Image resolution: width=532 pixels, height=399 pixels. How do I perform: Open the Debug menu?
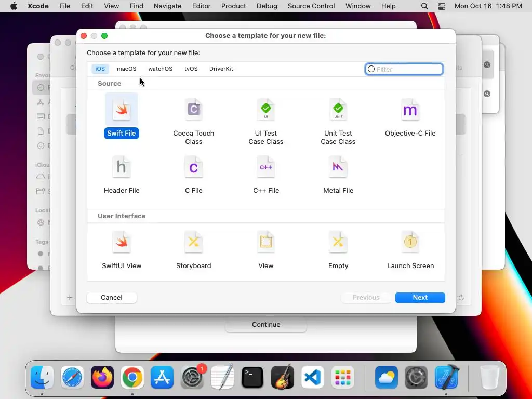[x=267, y=6]
